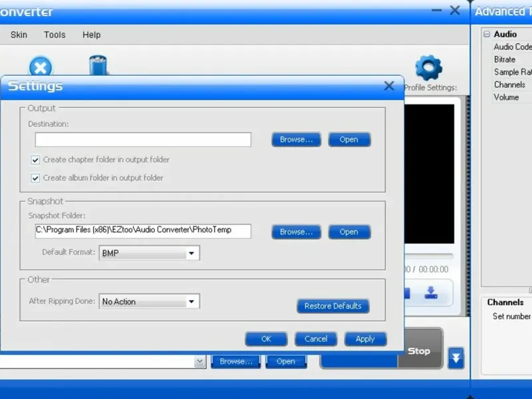Click Browse for Output Destination
Screen dimensions: 532x399
pyautogui.click(x=296, y=140)
